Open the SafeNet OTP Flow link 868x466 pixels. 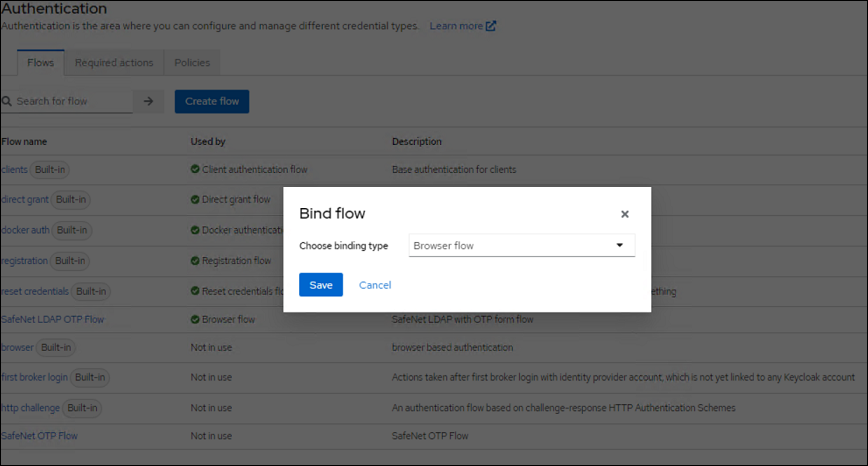40,436
